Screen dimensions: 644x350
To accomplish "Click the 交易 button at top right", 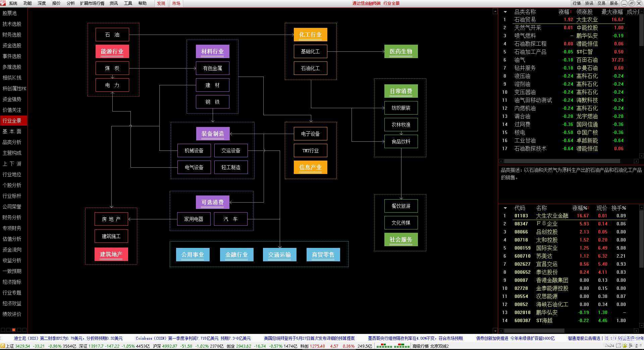I will (601, 3).
